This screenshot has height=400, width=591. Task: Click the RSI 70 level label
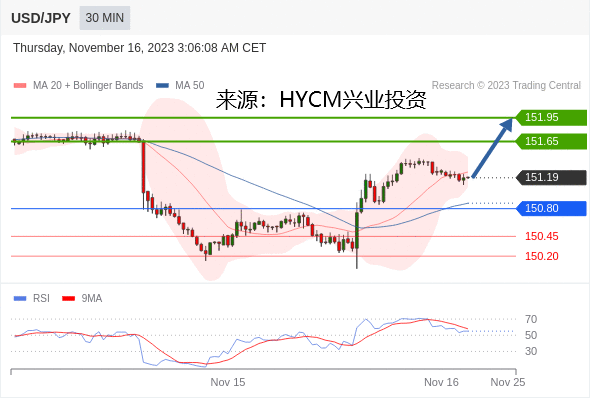pyautogui.click(x=531, y=319)
